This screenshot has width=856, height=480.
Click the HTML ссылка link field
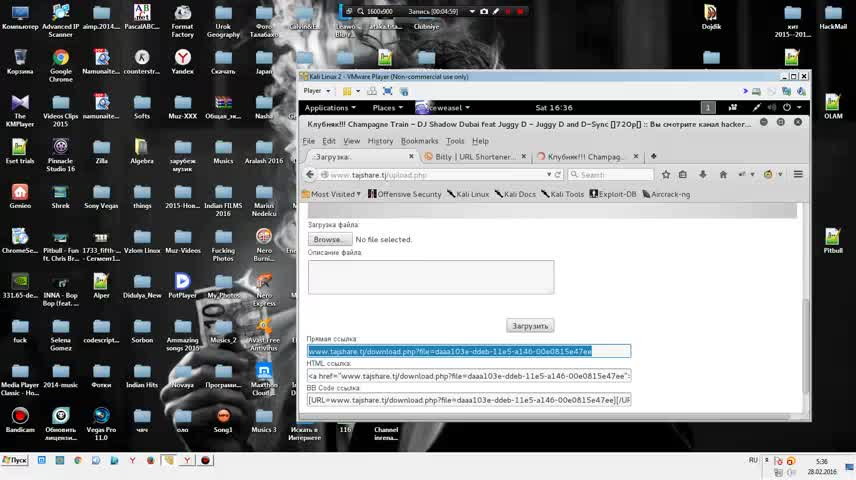pos(469,376)
